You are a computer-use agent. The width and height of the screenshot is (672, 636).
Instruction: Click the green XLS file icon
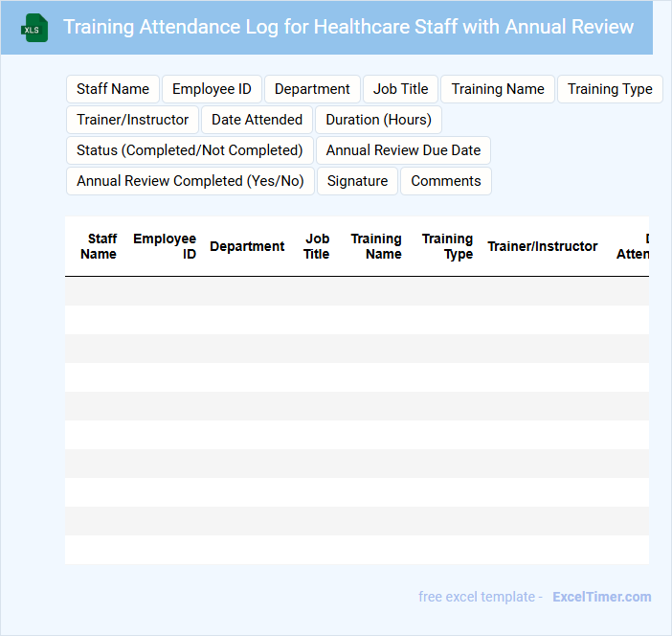coord(35,28)
